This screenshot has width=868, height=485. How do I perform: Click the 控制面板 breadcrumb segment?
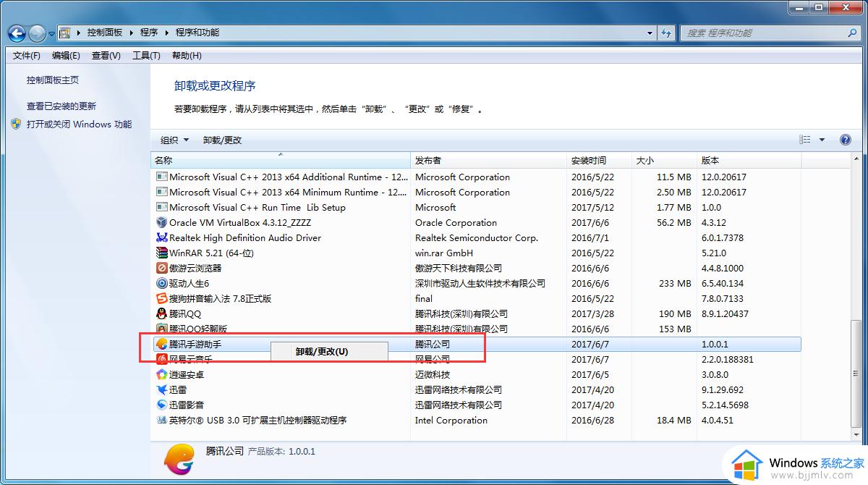[105, 33]
